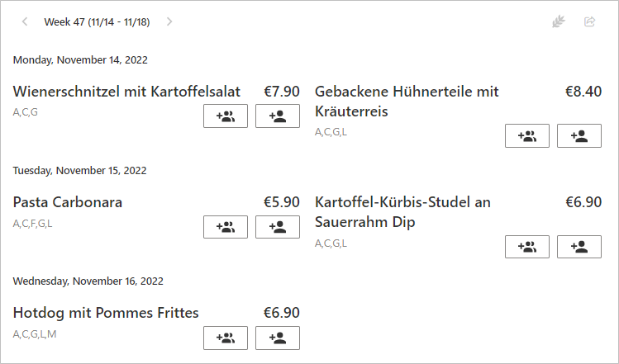Click the share menu icon
Image resolution: width=619 pixels, height=364 pixels.
590,21
